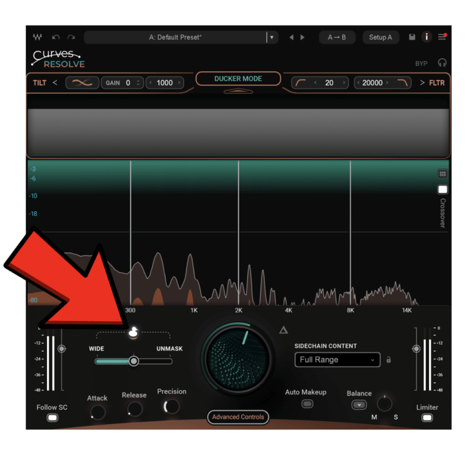Click the Release knob
This screenshot has height=452, width=476.
point(134,409)
